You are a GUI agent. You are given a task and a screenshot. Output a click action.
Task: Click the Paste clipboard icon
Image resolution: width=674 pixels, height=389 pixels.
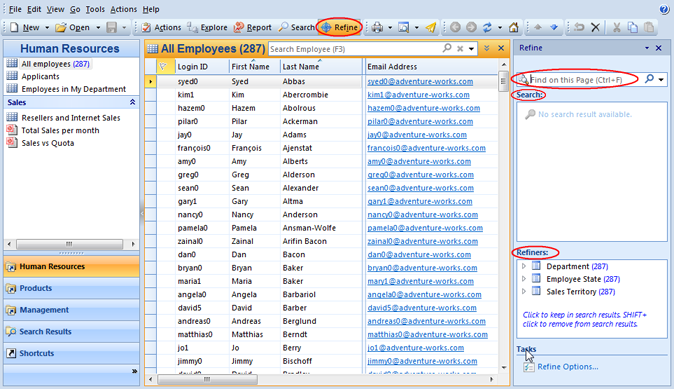(x=649, y=28)
